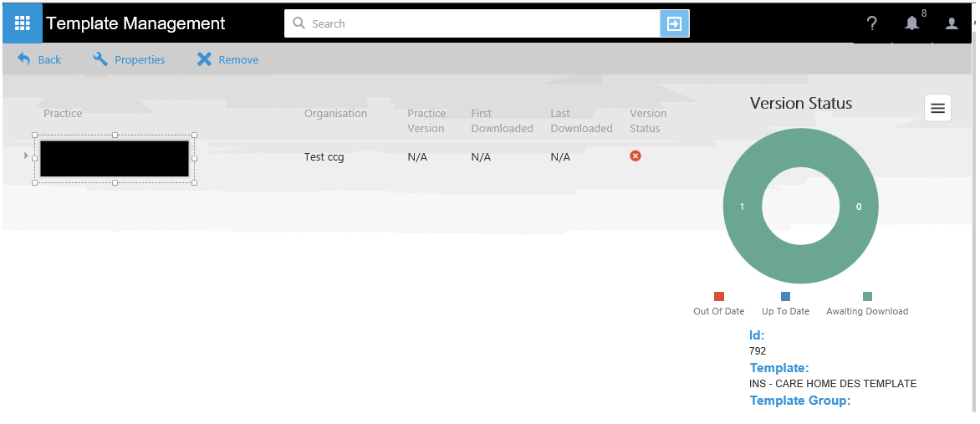Sort by Last Downloaded column header
This screenshot has height=424, width=980.
581,120
